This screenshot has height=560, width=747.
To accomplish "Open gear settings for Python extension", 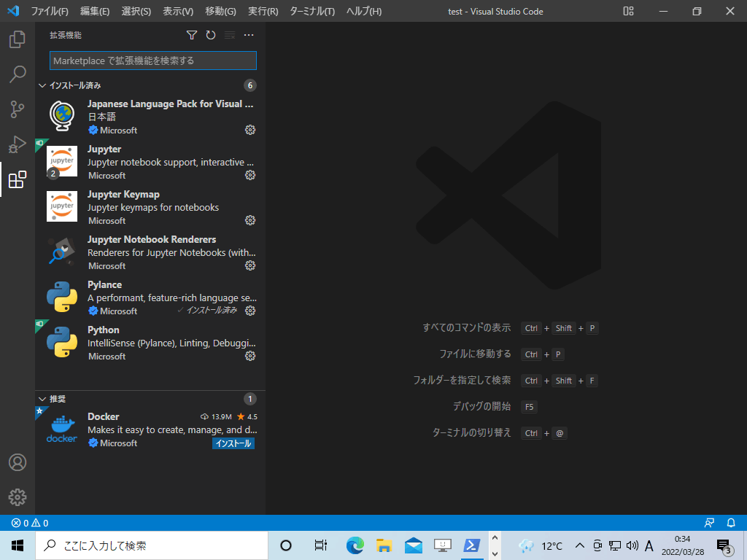I will coord(250,356).
